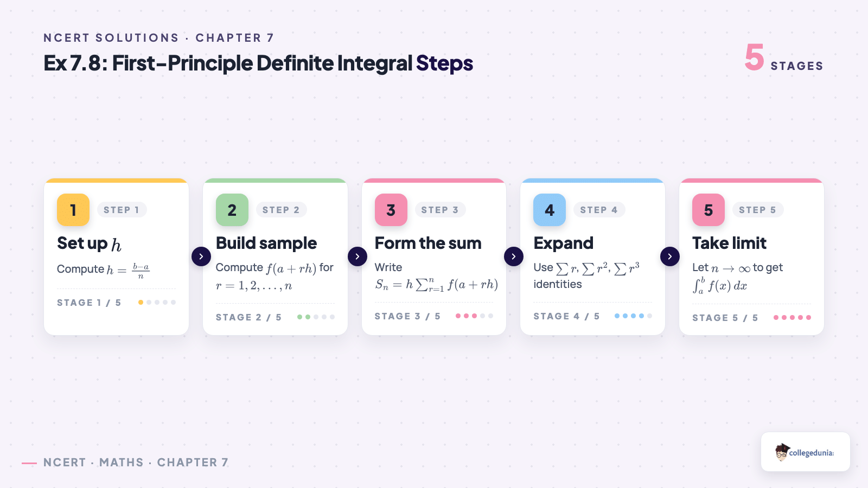
Task: Click the Stage 5 / 5 progress dots
Action: 793,317
